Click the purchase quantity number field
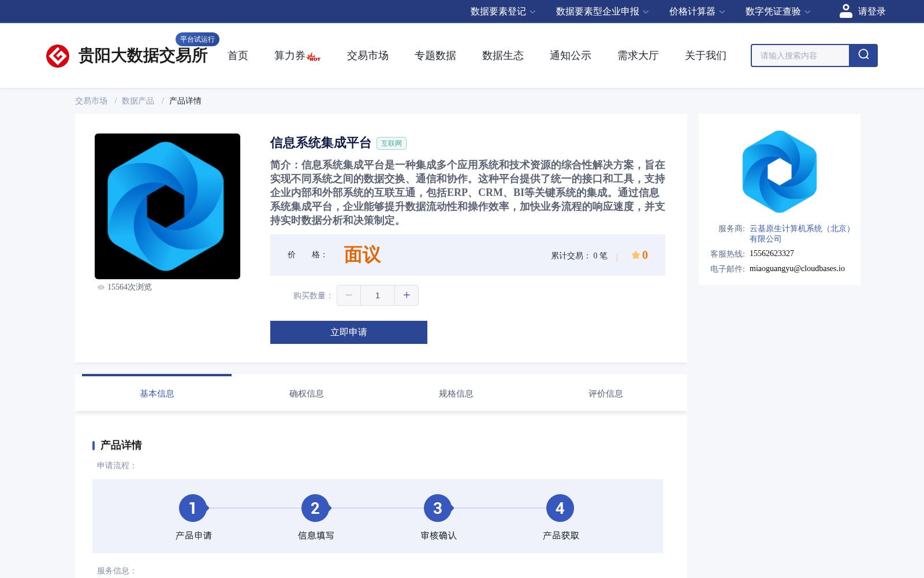 coord(378,295)
